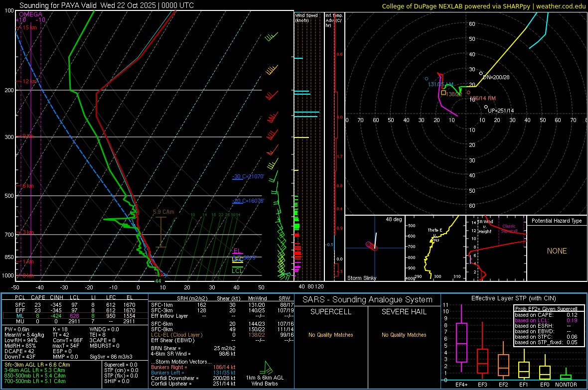
Task: Click the orange 138/22 hodograph label
Action: tap(454, 94)
